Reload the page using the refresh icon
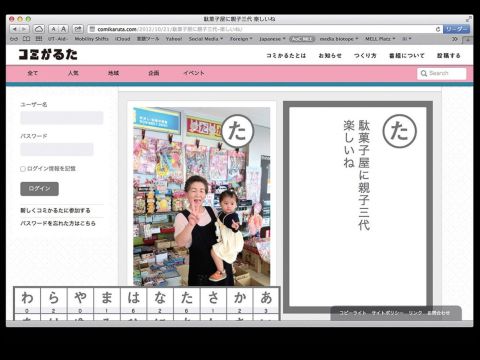The height and width of the screenshot is (360, 480). [438, 29]
